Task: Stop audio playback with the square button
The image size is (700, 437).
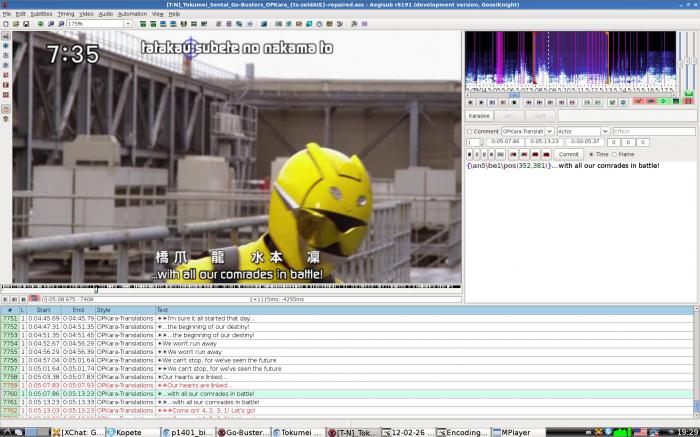Action: coord(514,102)
